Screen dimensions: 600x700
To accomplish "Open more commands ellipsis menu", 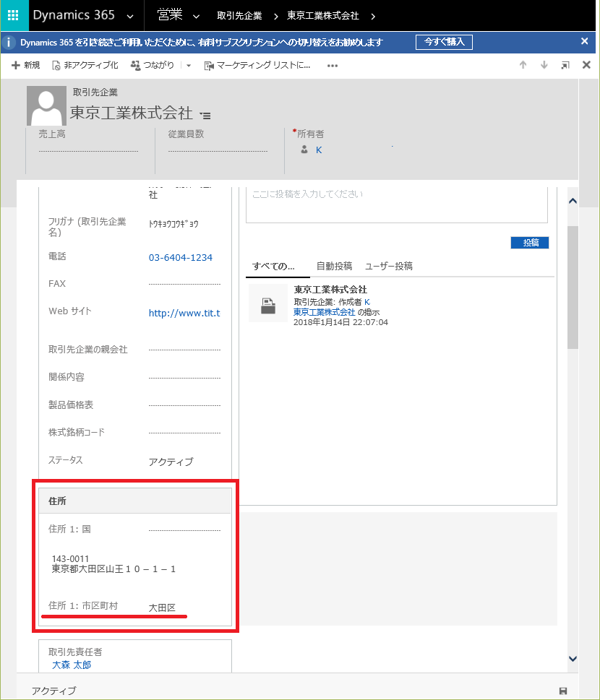I will tap(333, 66).
